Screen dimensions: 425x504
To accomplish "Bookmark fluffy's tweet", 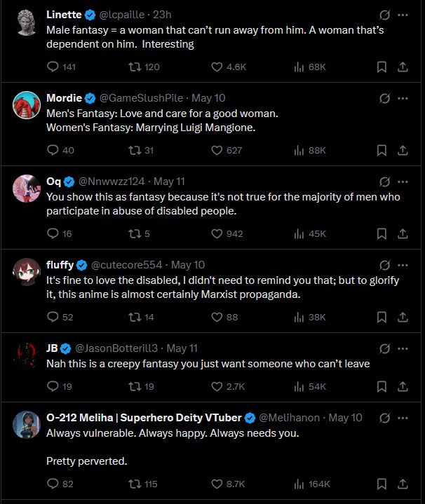I will (x=382, y=317).
